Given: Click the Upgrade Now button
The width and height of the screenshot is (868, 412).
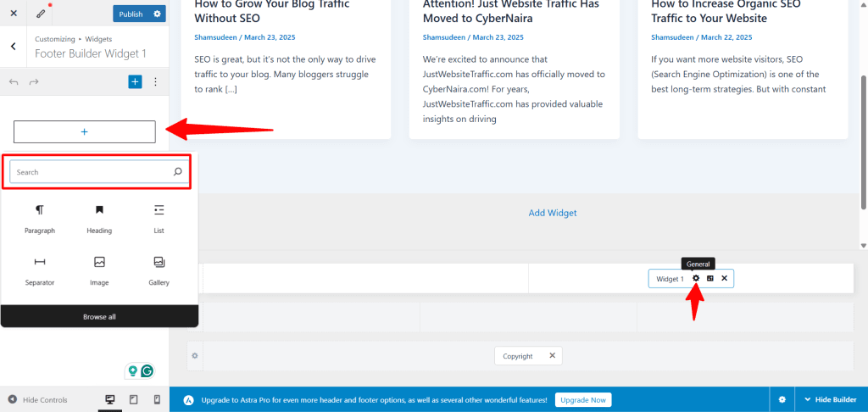Looking at the screenshot, I should [x=582, y=399].
